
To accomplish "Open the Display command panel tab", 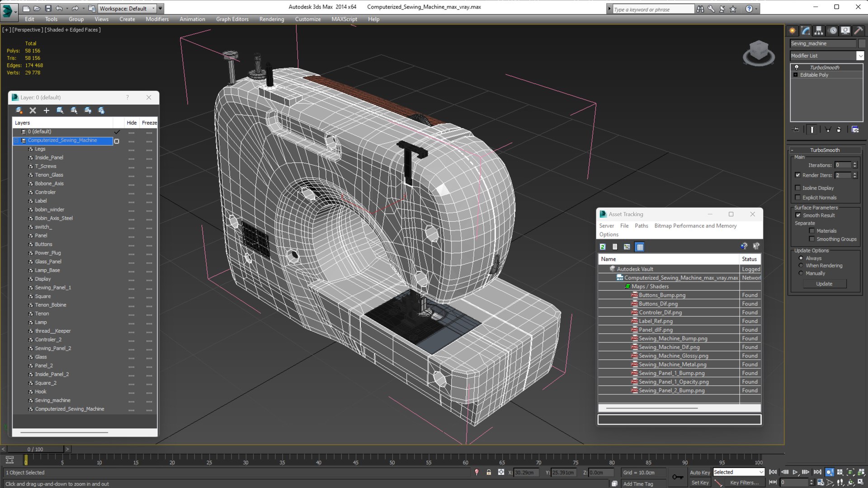I will [x=845, y=31].
